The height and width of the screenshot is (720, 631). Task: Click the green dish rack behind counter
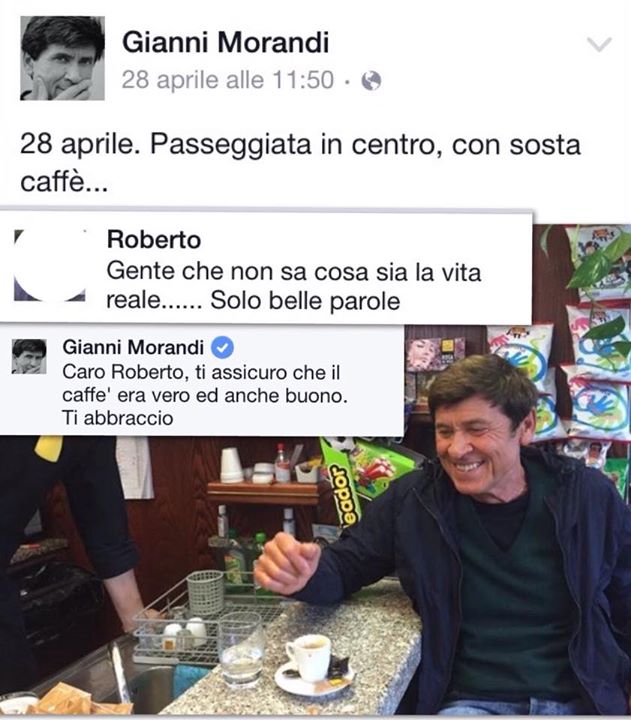coord(205,592)
